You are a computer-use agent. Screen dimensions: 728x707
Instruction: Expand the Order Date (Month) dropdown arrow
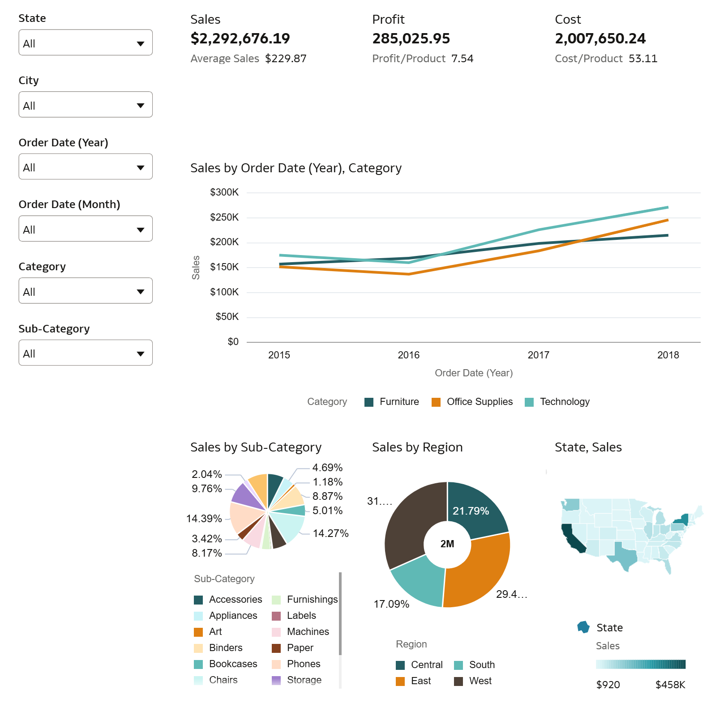coord(141,230)
